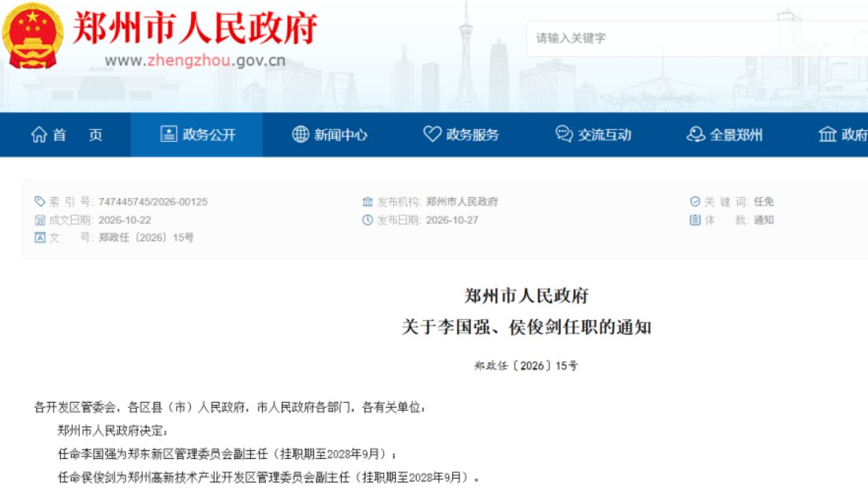Click the 发布日期 value 2026-10-27
The height and width of the screenshot is (488, 868).
click(x=451, y=220)
